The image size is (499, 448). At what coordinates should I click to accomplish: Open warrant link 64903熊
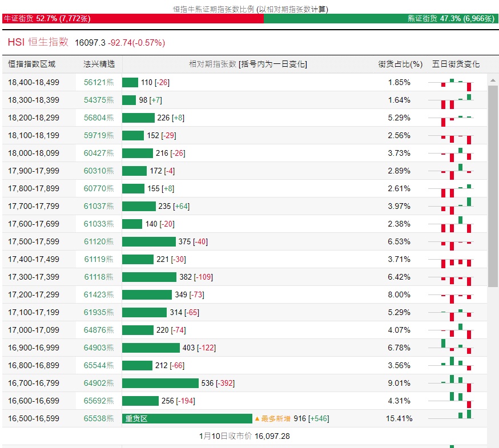[99, 348]
